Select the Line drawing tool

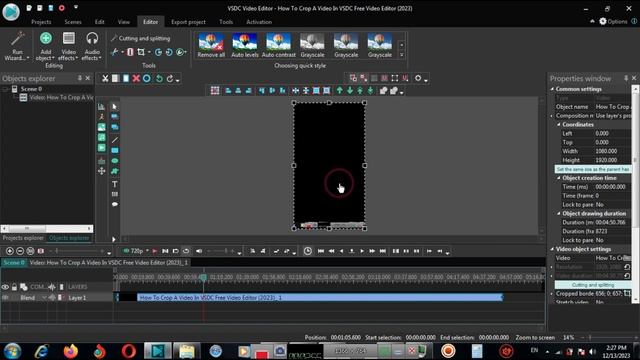pos(115,140)
